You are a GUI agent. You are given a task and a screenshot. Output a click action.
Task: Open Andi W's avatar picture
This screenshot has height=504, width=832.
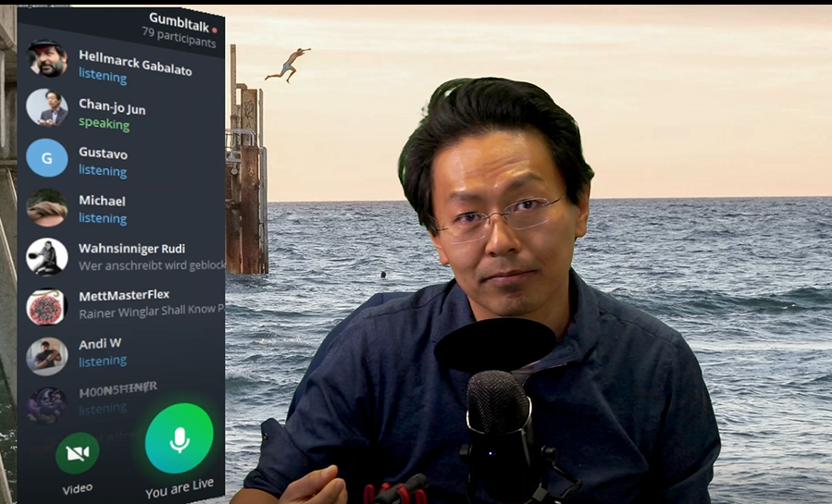[46, 356]
